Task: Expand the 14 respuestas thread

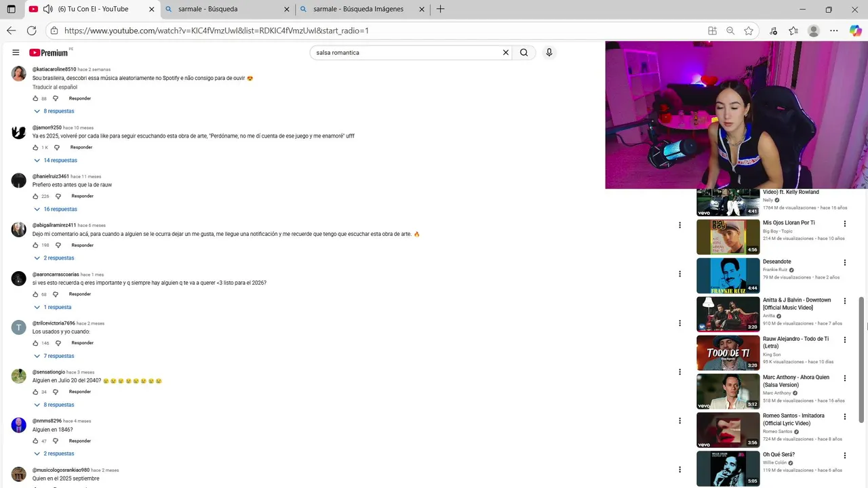Action: coord(56,161)
